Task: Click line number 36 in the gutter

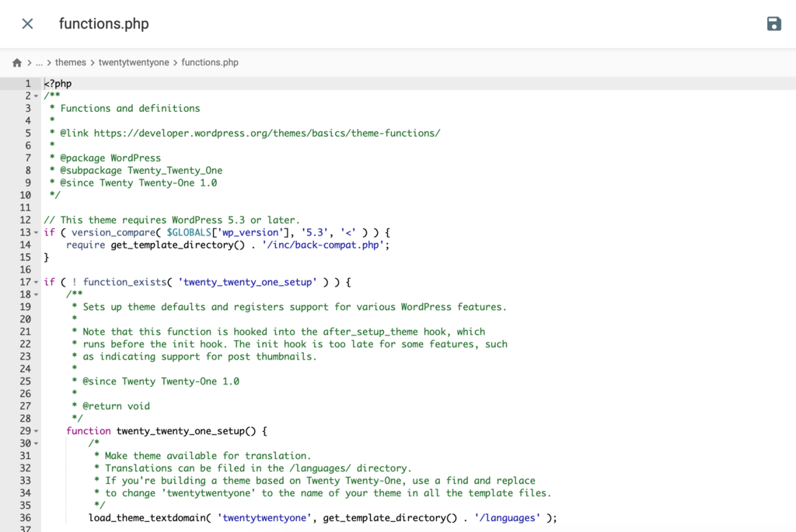Action: pos(26,518)
